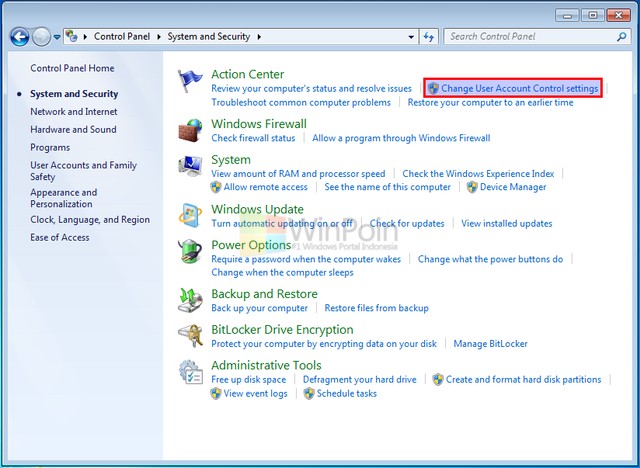
Task: Click Restore your computer to an earlier time
Action: tap(490, 102)
